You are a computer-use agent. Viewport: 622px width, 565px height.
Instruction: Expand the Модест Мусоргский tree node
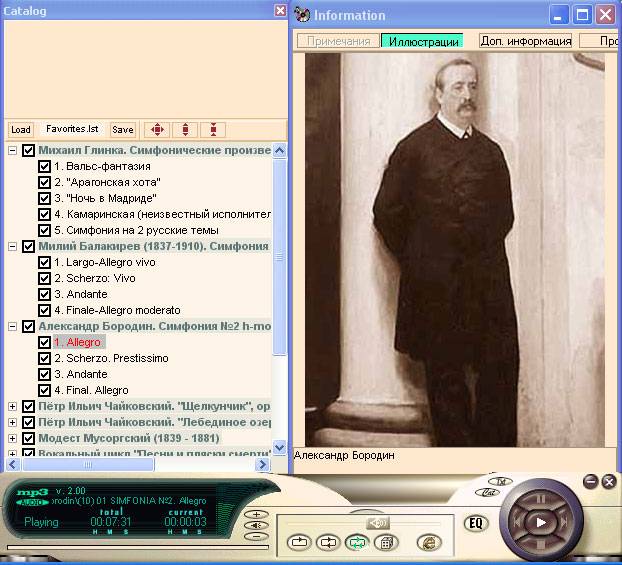point(12,438)
